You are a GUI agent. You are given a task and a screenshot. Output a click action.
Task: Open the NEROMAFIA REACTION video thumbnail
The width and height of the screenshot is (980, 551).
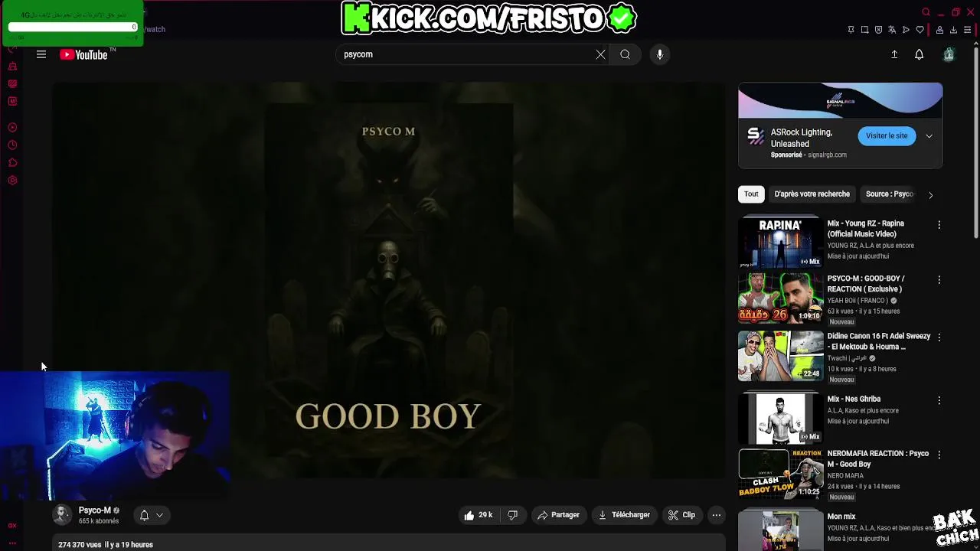point(780,473)
